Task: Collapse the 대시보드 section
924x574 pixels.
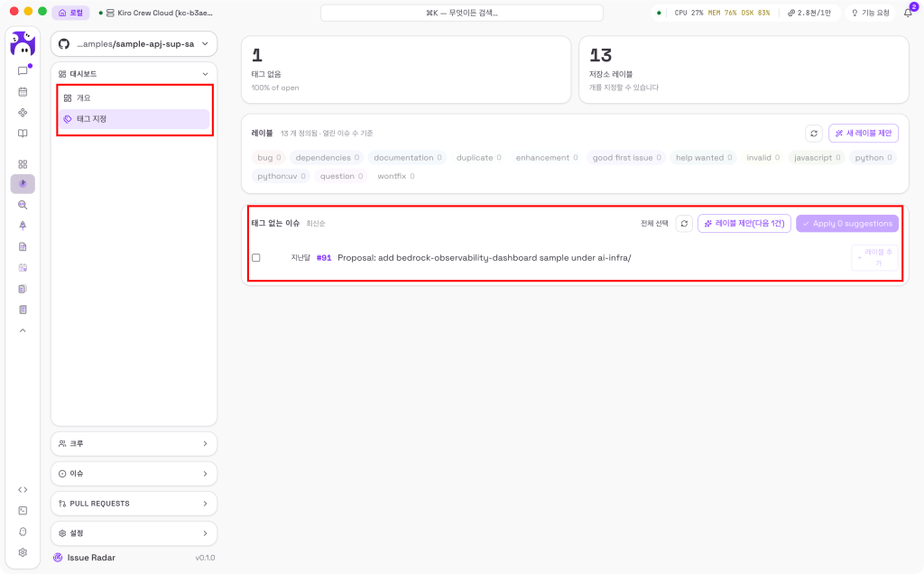Action: click(134, 74)
